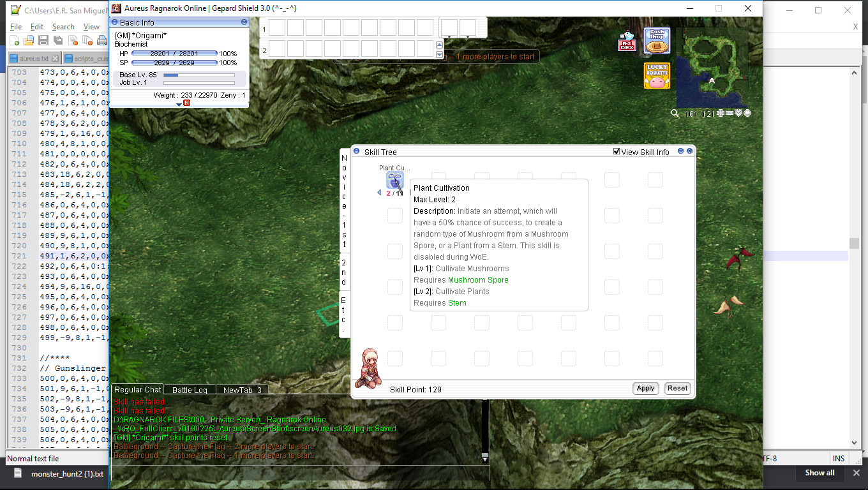The height and width of the screenshot is (490, 868).
Task: Click the minimap magnifier search icon
Action: coord(675,114)
